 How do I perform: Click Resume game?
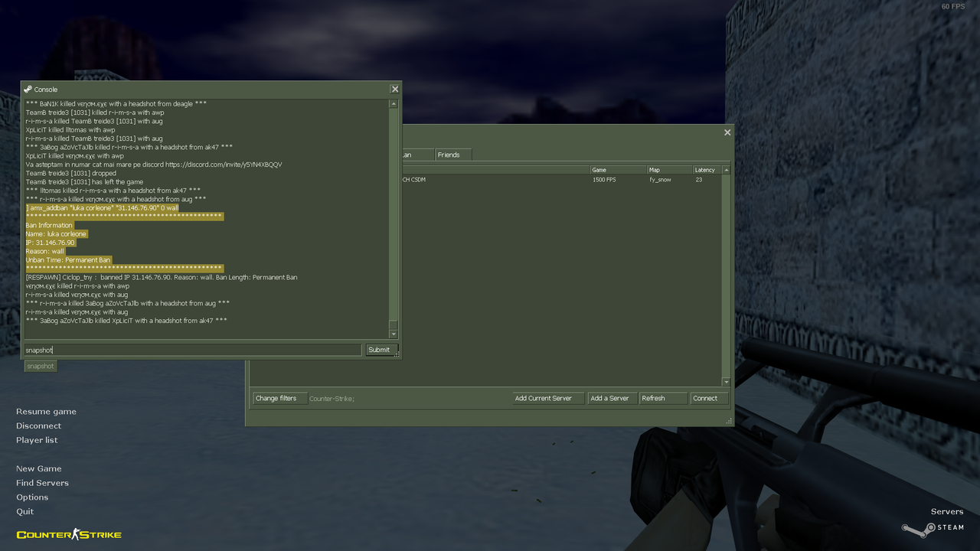pyautogui.click(x=46, y=412)
